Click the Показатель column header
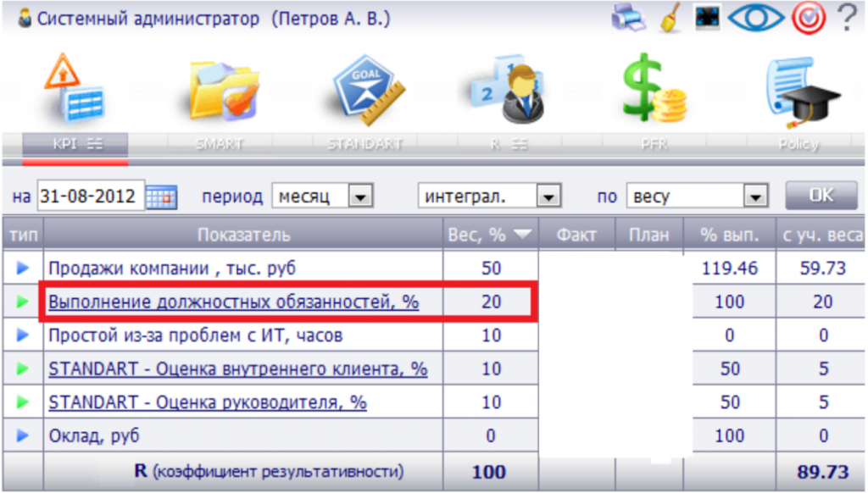Screen dimensions: 868x493 click(243, 235)
